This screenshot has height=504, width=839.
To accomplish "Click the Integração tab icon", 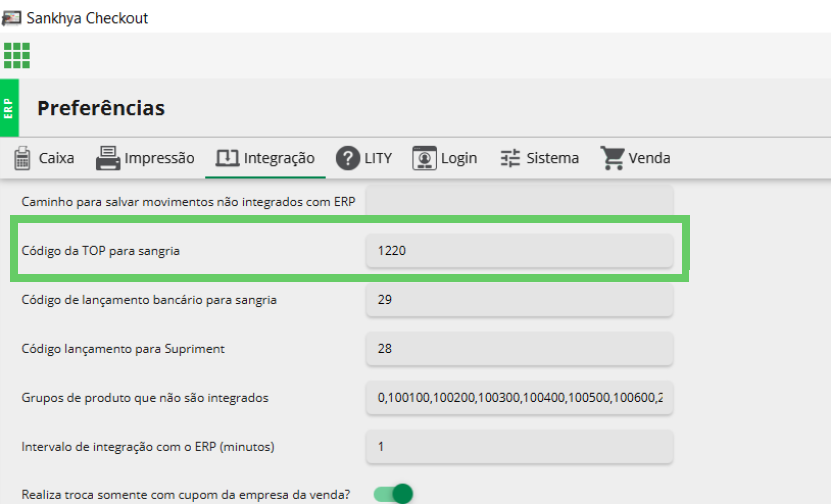I will (227, 158).
